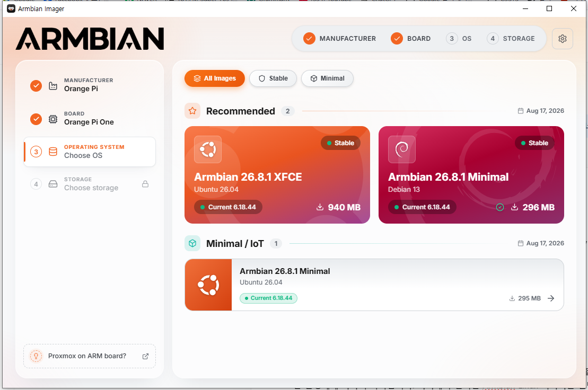The width and height of the screenshot is (588, 390).
Task: Open Board Orange Pi One sidebar item
Action: (90, 119)
